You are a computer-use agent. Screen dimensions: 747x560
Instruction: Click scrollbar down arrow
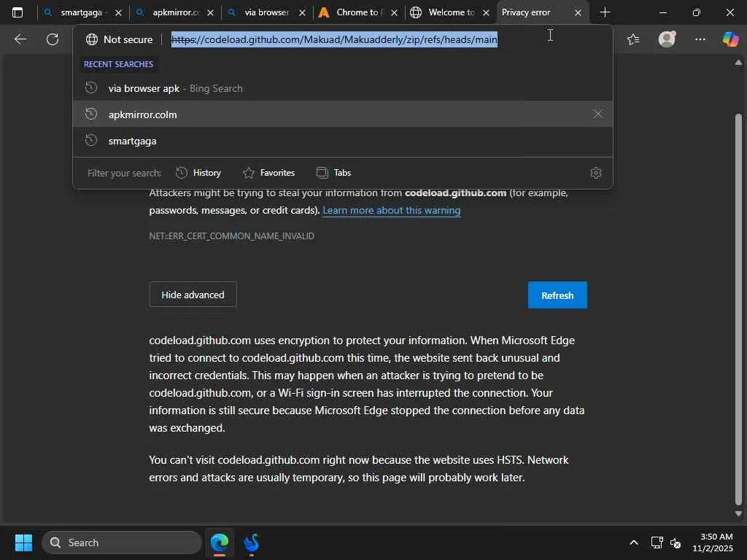point(738,514)
